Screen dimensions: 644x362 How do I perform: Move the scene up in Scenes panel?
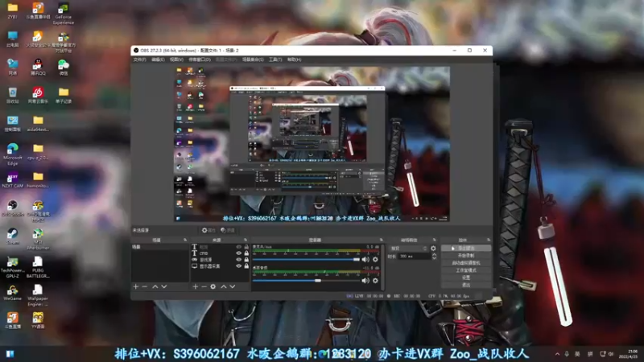pyautogui.click(x=155, y=286)
